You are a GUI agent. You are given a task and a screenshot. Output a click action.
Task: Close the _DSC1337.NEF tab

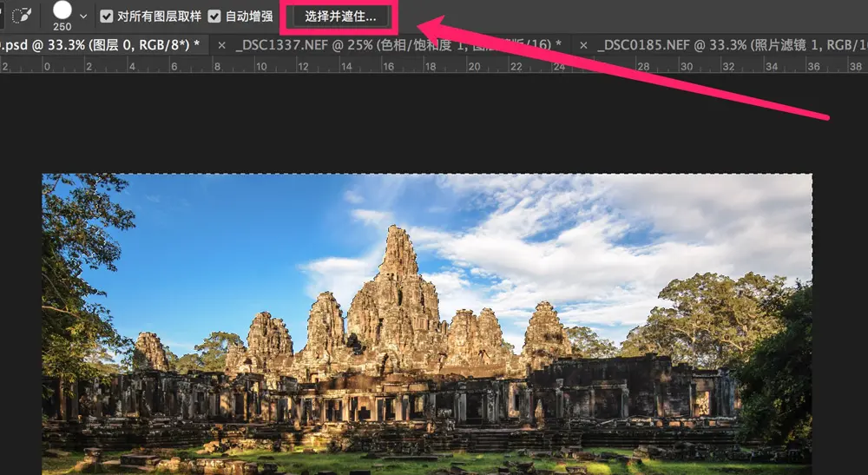[221, 45]
